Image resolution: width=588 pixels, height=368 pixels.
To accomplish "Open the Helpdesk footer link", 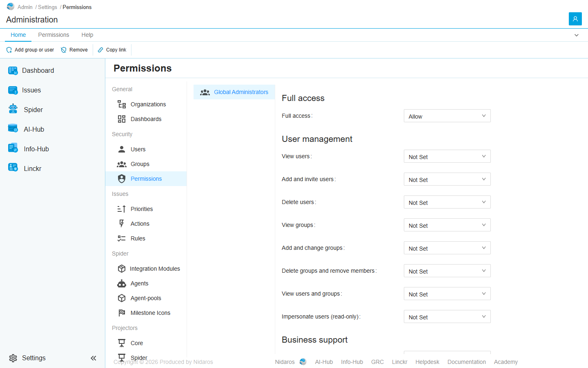I will coord(428,362).
